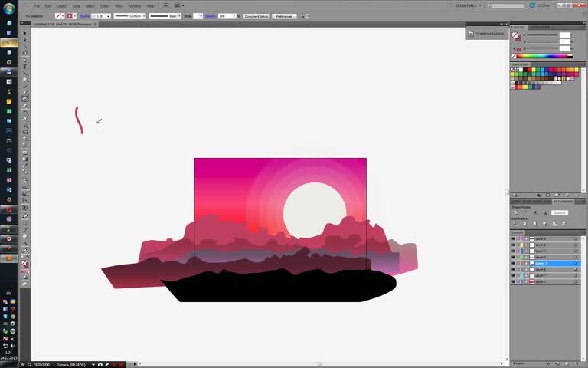Click the Fill and Stroke indicator in toolbox
588x368 pixels.
coord(24,264)
